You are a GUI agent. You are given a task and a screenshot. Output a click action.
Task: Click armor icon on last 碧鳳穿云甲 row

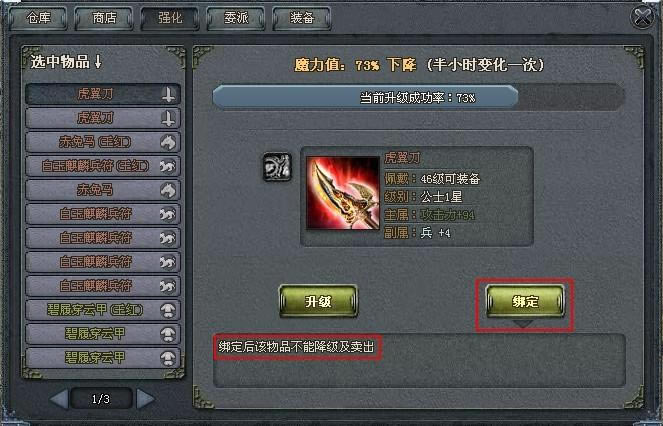(x=168, y=359)
